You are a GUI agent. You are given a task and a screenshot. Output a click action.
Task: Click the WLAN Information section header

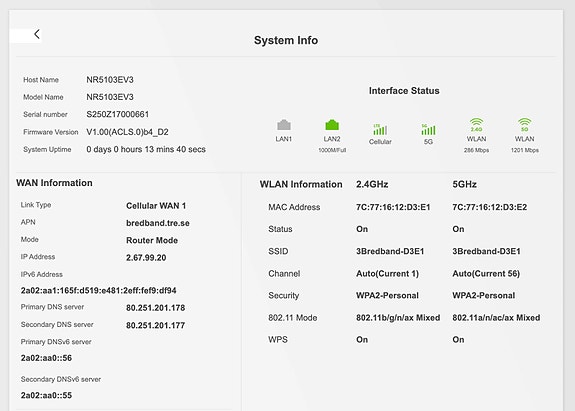tap(301, 184)
